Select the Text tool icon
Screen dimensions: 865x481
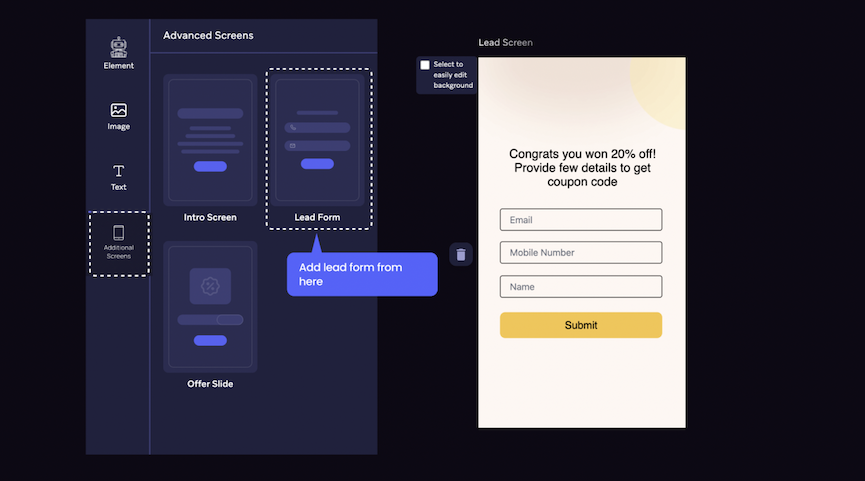pyautogui.click(x=118, y=172)
